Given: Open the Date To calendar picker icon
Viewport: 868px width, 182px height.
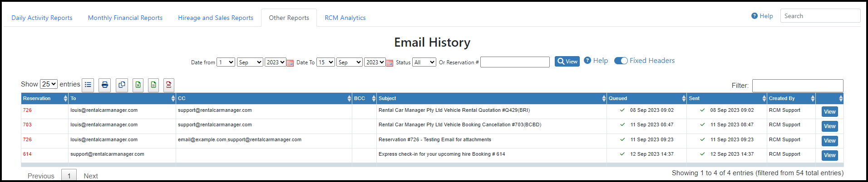Looking at the screenshot, I should point(390,63).
